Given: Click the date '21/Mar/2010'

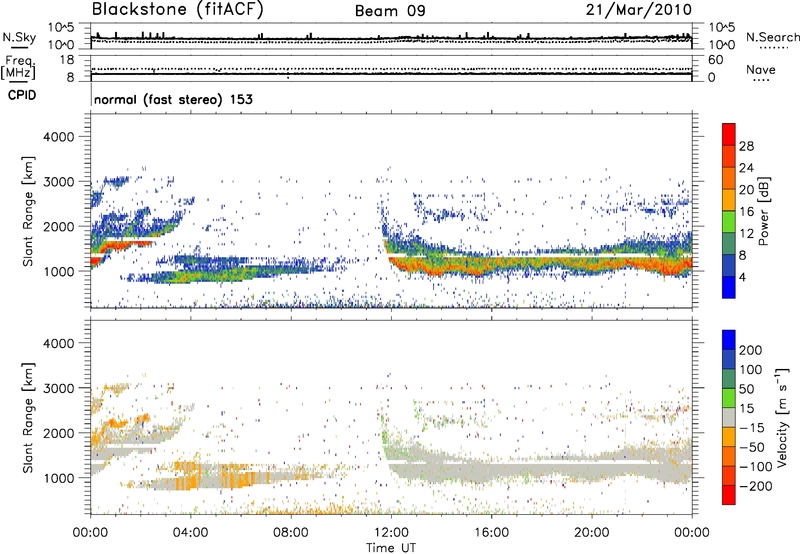Looking at the screenshot, I should [x=639, y=9].
